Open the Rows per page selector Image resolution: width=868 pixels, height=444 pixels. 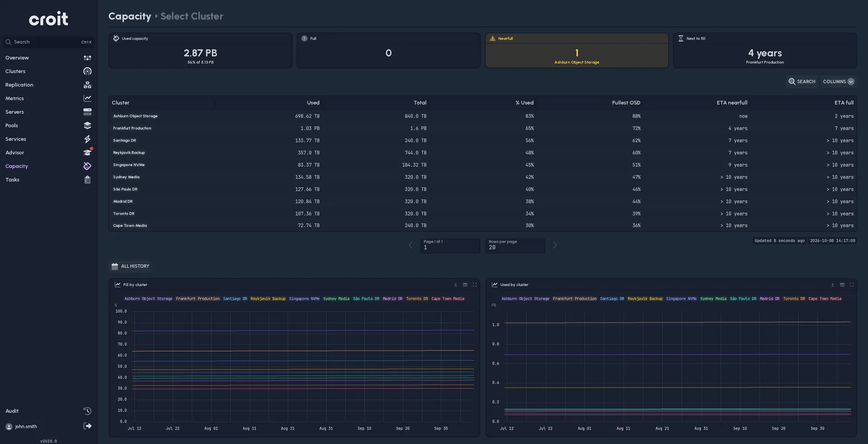point(515,245)
